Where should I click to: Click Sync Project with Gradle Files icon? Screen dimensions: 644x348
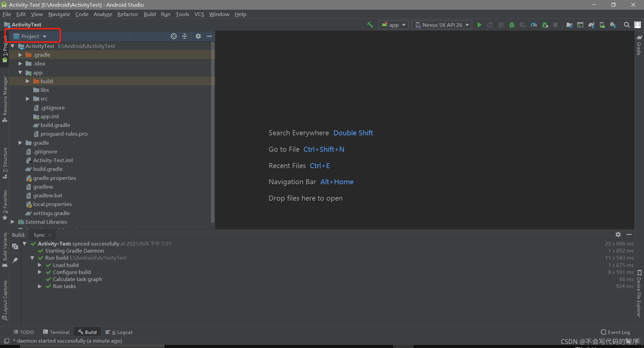coord(591,25)
